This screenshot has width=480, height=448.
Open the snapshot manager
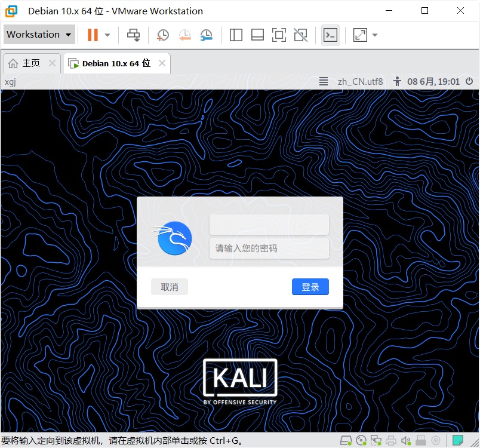coord(207,35)
